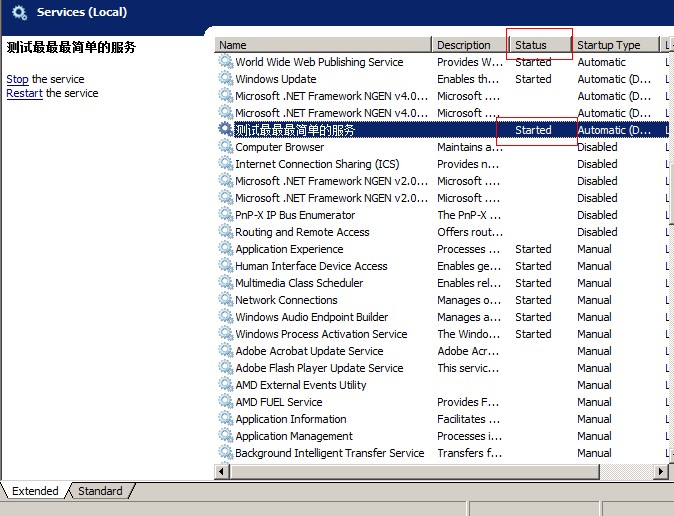Click Started status of 测试最最最简单的服务 row
The width and height of the screenshot is (674, 516).
[533, 130]
